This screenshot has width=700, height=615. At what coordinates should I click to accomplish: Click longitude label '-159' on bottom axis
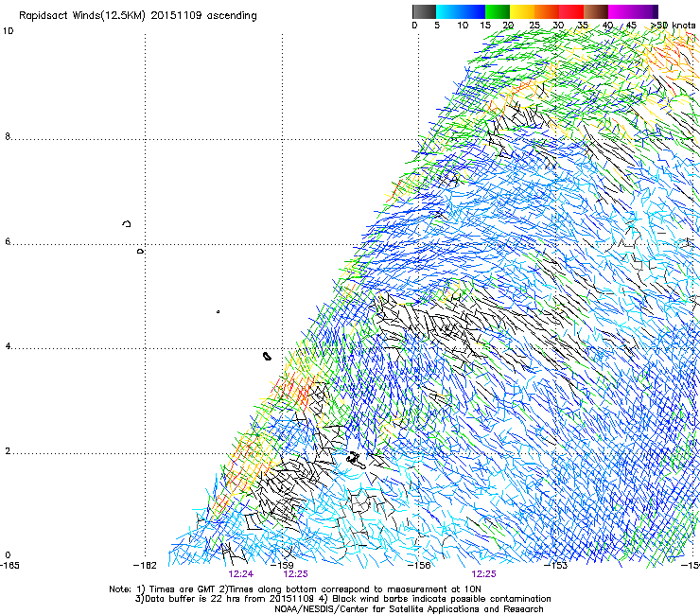[282, 566]
